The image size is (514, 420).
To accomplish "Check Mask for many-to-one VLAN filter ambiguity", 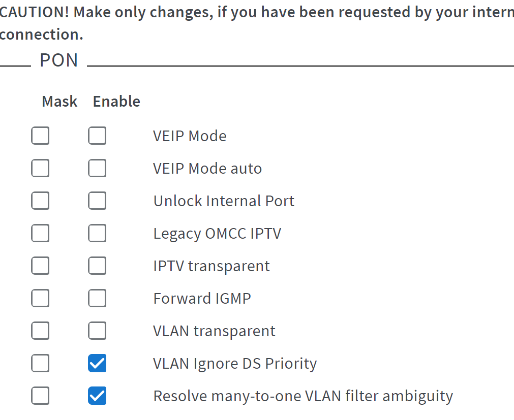I will pos(40,396).
